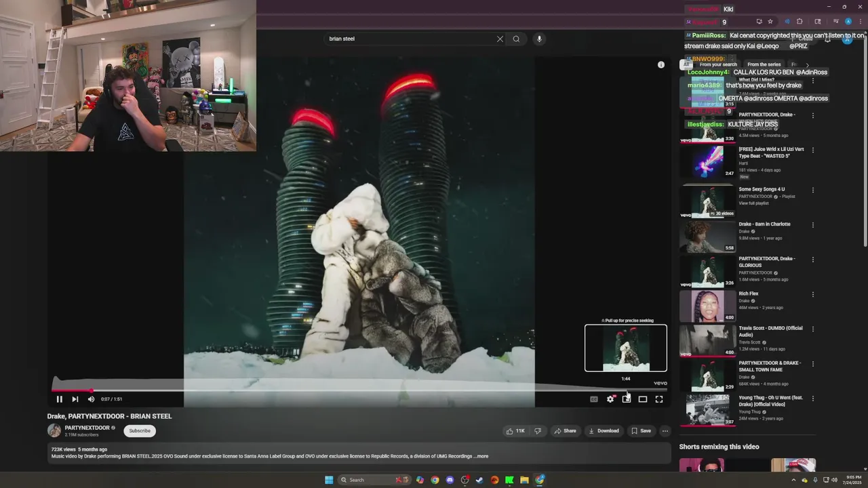Start voice search with the microphone icon
This screenshot has width=868, height=488.
[539, 39]
